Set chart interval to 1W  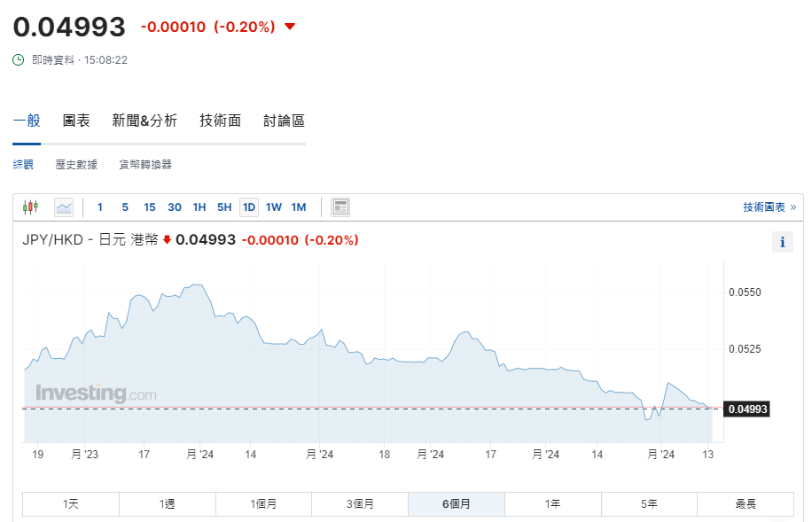tap(274, 207)
